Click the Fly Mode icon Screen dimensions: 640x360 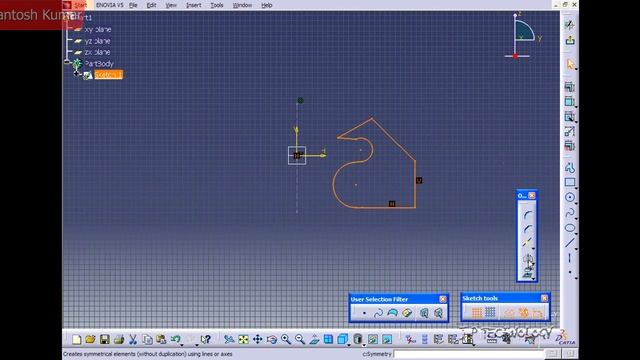[229, 340]
